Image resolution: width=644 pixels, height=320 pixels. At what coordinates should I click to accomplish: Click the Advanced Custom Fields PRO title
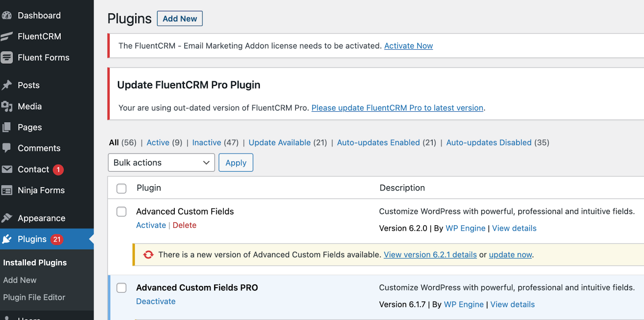[197, 288]
